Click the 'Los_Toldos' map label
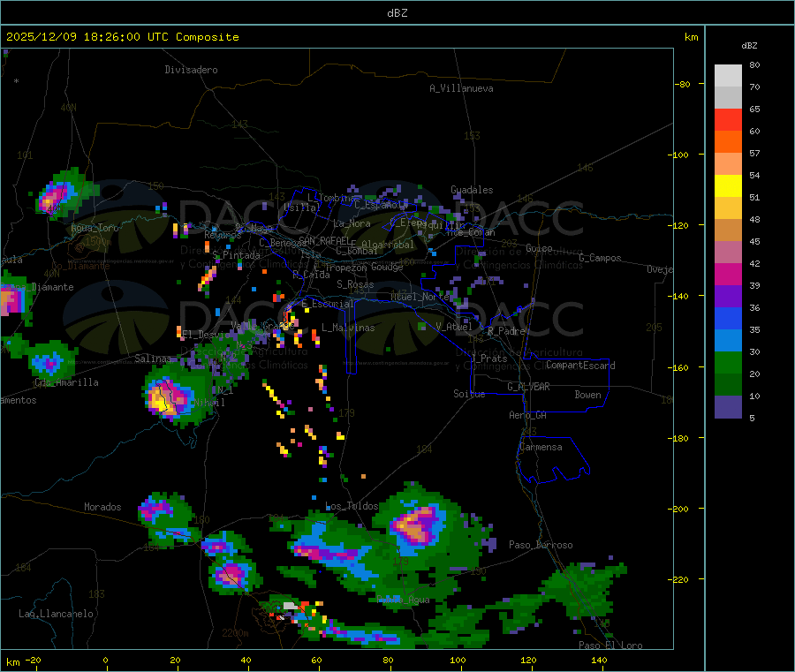The height and width of the screenshot is (672, 795). click(x=352, y=506)
